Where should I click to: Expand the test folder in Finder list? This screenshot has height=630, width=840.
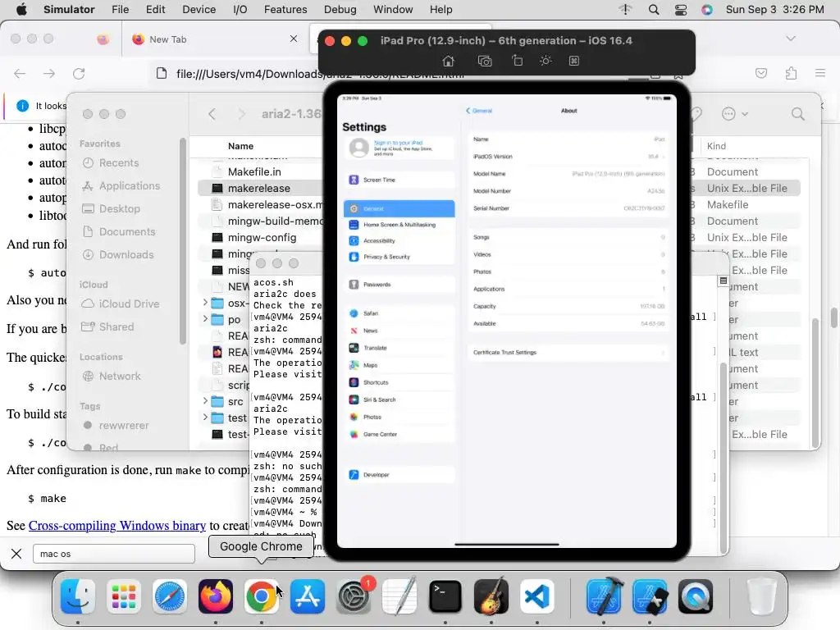[x=204, y=418]
